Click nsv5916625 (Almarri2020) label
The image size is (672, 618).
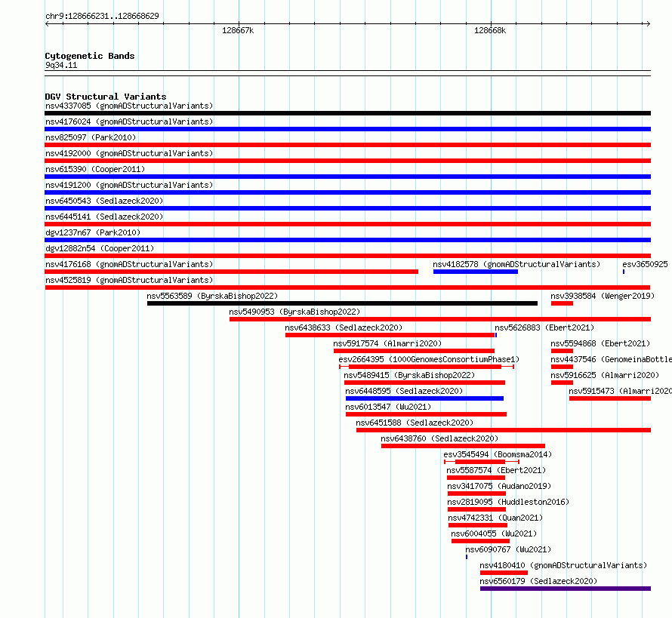605,375
